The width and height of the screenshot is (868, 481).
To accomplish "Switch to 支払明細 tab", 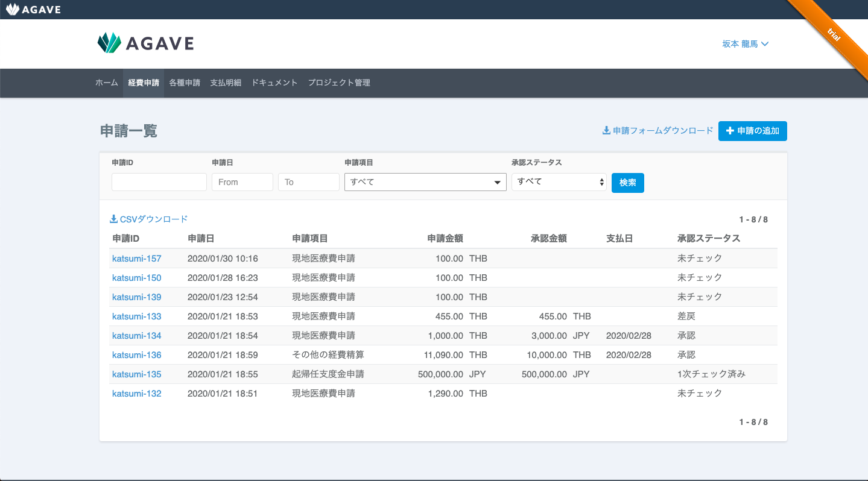I will [x=226, y=83].
